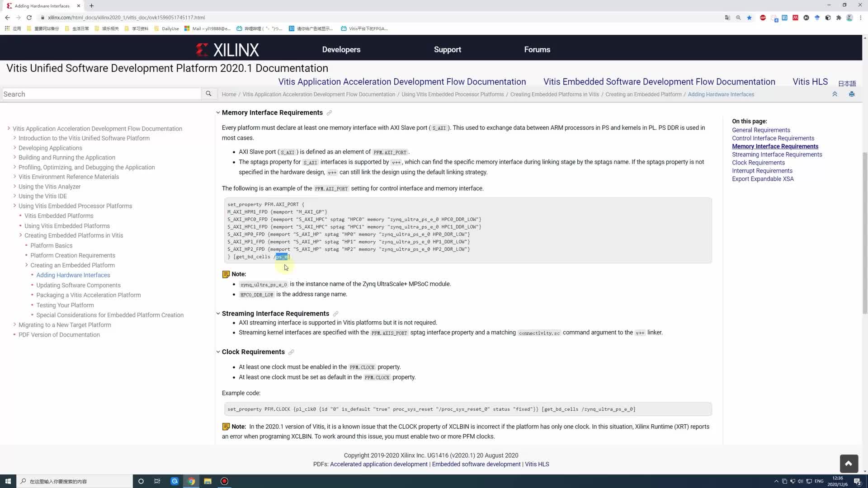This screenshot has height=488, width=868.
Task: Collapse the Streaming Interface Requirements section
Action: pyautogui.click(x=218, y=314)
